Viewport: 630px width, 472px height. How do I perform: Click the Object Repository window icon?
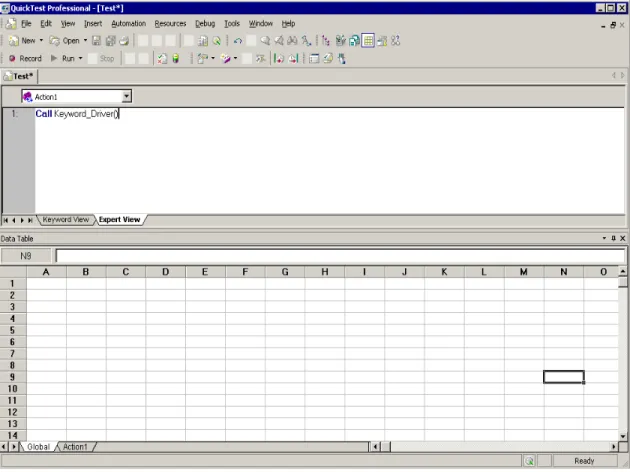pyautogui.click(x=314, y=59)
